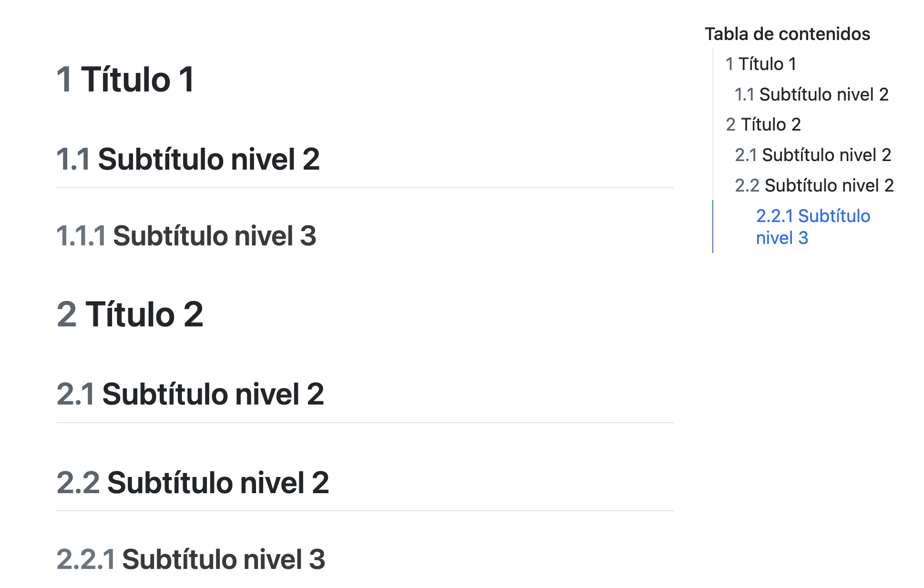Jump to "1.1 Subtítulo nivel 2" via sidebar contents
The image size is (924, 588).
[811, 94]
